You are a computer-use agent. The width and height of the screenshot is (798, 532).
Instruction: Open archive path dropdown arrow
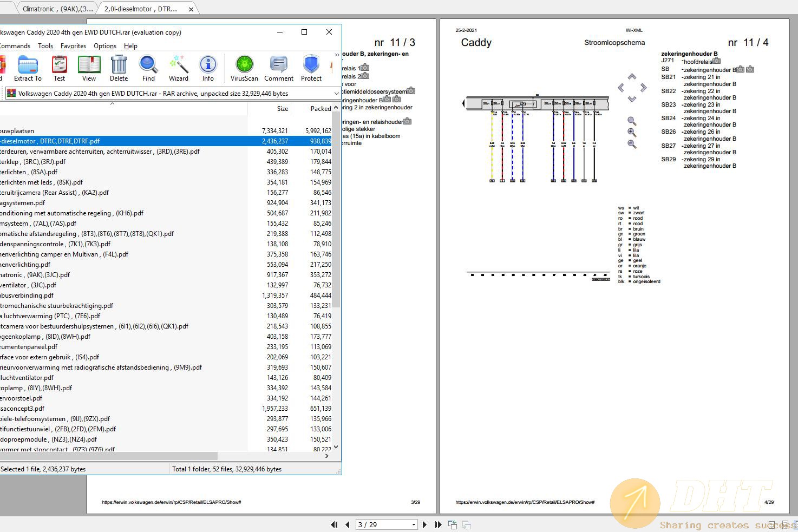pyautogui.click(x=336, y=94)
